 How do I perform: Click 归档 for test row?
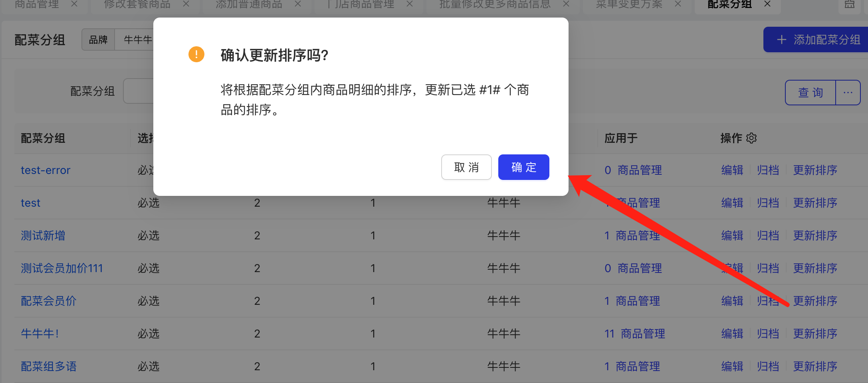(x=768, y=203)
